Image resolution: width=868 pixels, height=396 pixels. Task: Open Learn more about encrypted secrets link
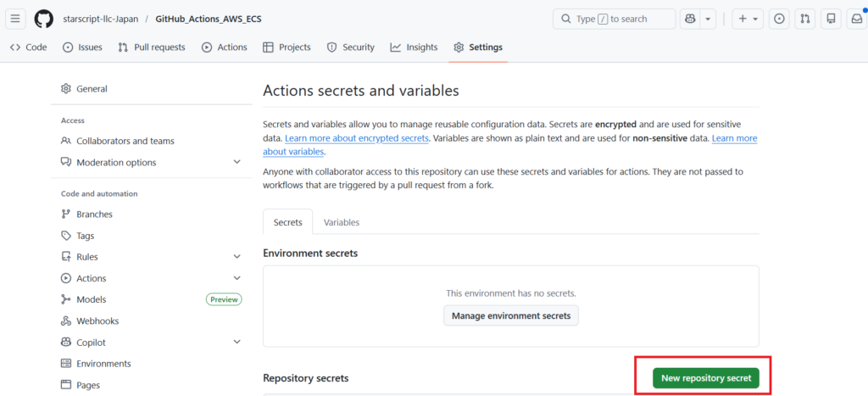tap(357, 138)
